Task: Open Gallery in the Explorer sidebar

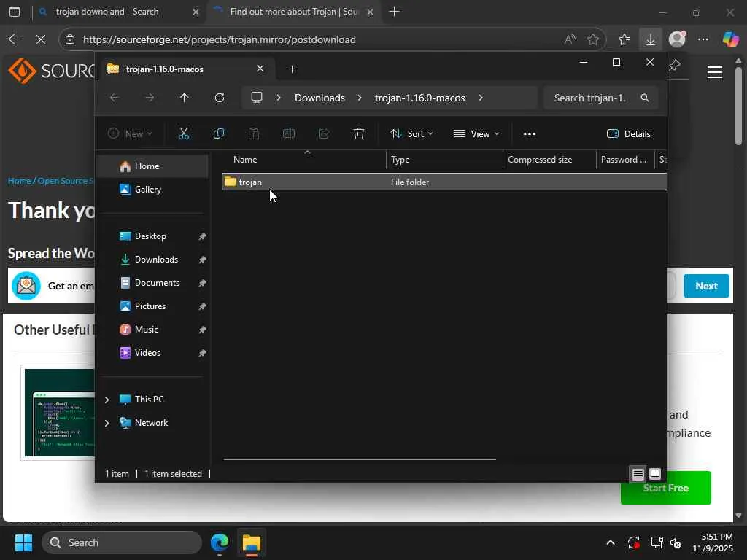Action: [152, 190]
